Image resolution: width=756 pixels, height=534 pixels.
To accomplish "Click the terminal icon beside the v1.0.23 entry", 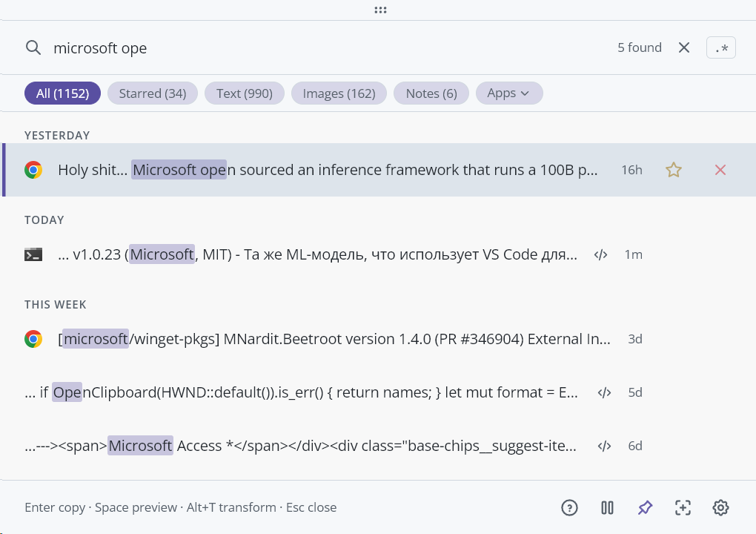I will point(33,254).
